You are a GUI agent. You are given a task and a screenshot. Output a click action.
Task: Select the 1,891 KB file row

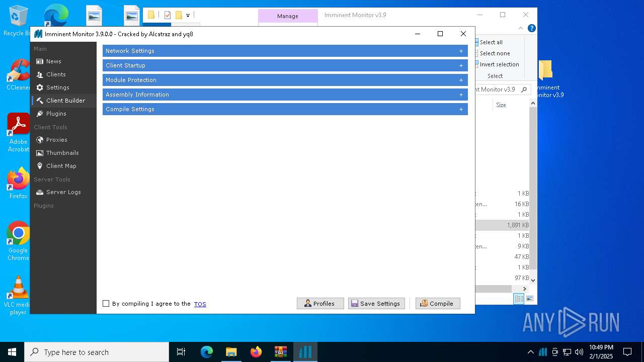[x=502, y=225]
